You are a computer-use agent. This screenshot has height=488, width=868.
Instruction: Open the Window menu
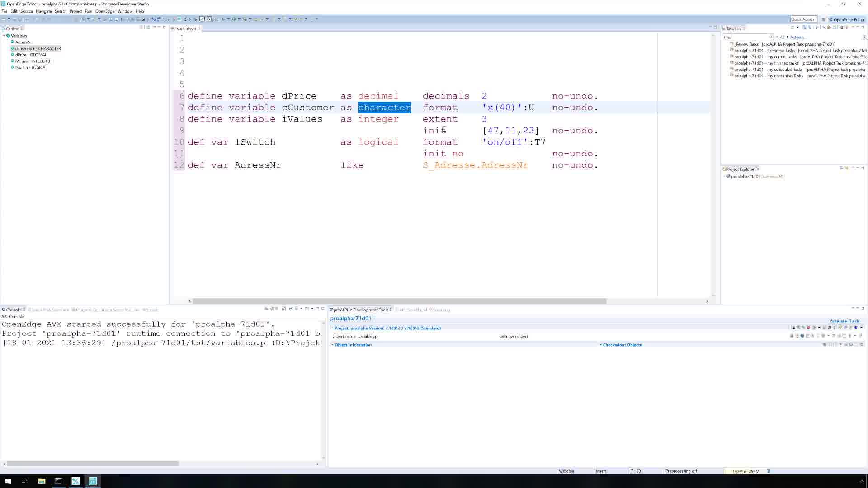pyautogui.click(x=125, y=11)
